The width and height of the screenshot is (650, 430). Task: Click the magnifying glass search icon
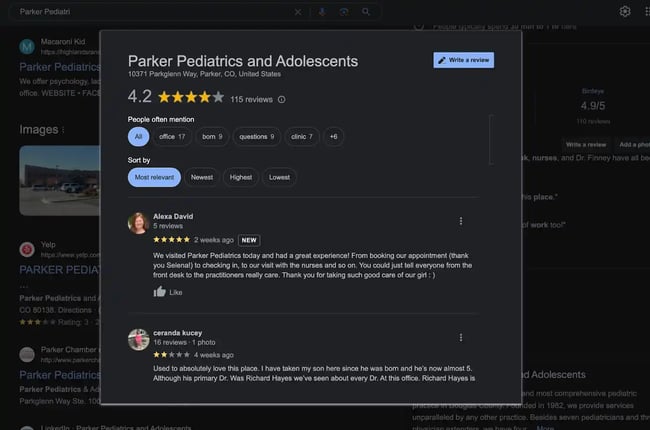click(367, 12)
